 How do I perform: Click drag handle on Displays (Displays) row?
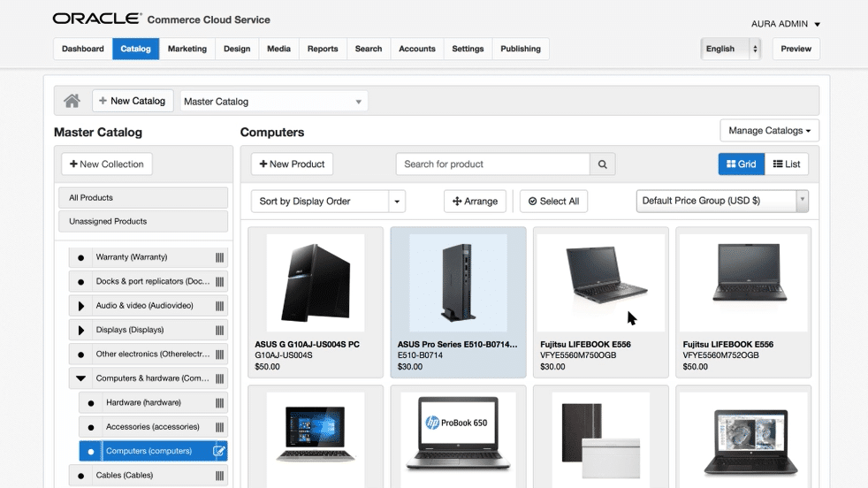point(220,330)
